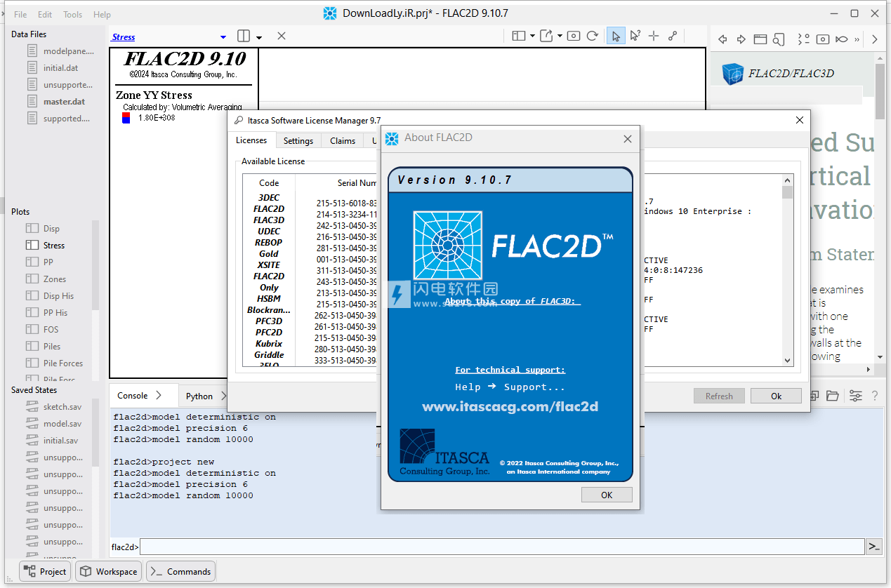Go forward in the help panel
Screen dimensions: 891x588
coord(741,39)
